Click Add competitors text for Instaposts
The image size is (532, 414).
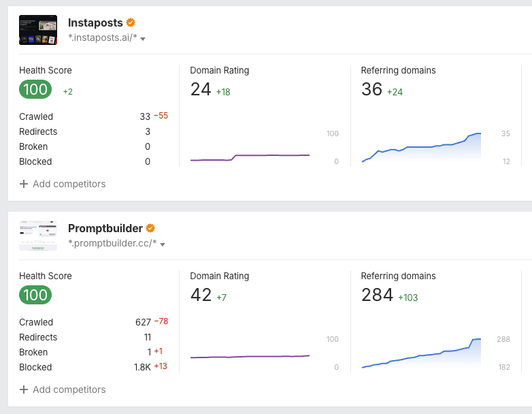(69, 184)
